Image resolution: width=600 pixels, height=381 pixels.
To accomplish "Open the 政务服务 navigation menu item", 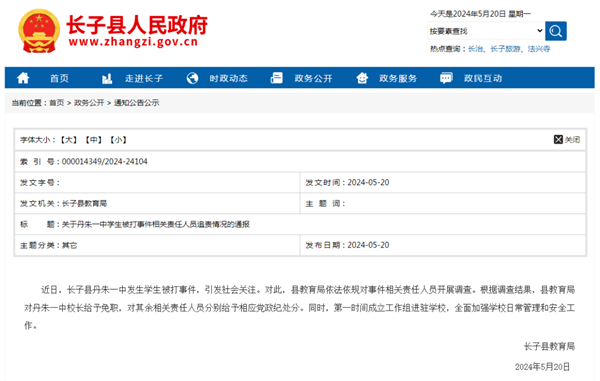I will [398, 78].
